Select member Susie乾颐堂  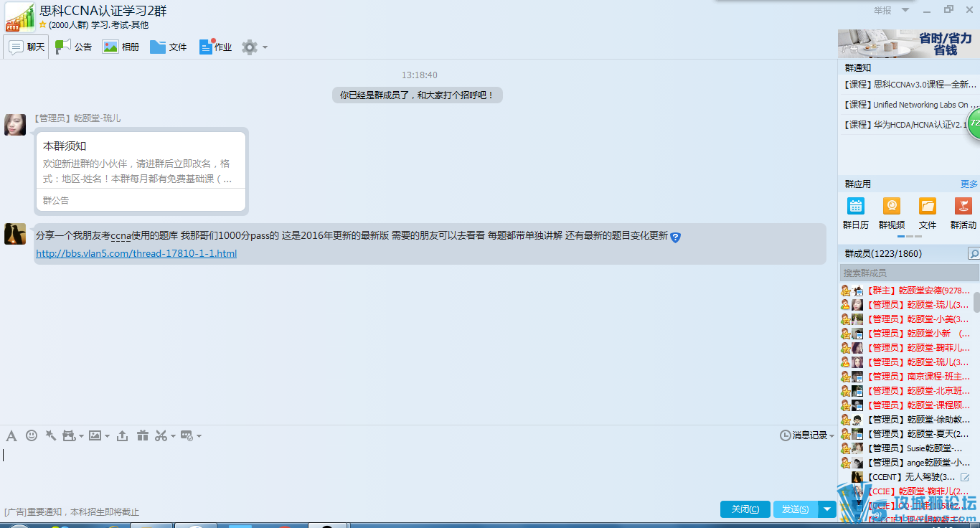pyautogui.click(x=905, y=448)
